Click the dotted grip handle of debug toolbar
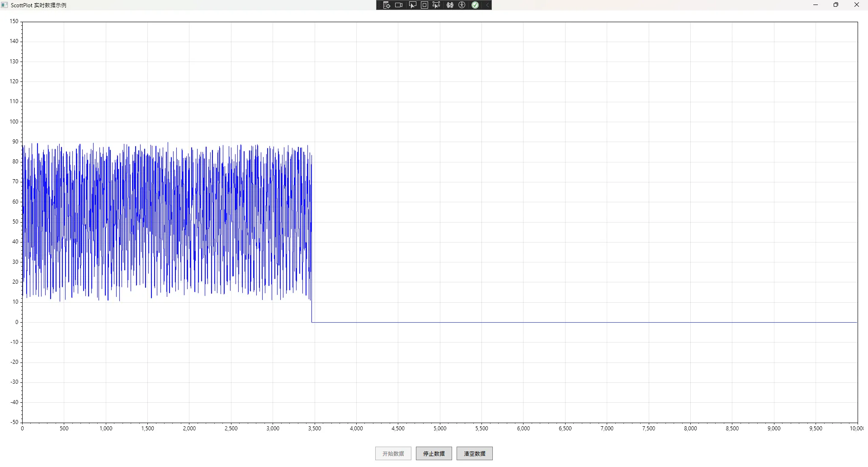This screenshot has height=467, width=868. pyautogui.click(x=379, y=5)
